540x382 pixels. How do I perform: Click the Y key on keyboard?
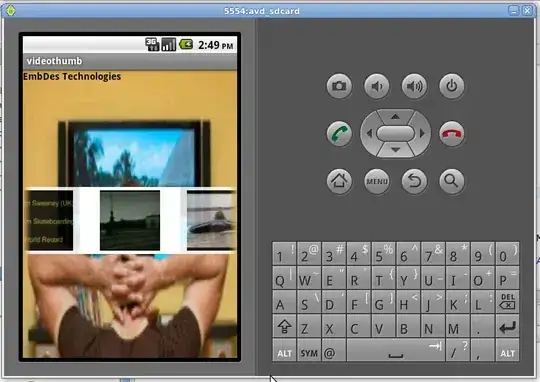[408, 278]
